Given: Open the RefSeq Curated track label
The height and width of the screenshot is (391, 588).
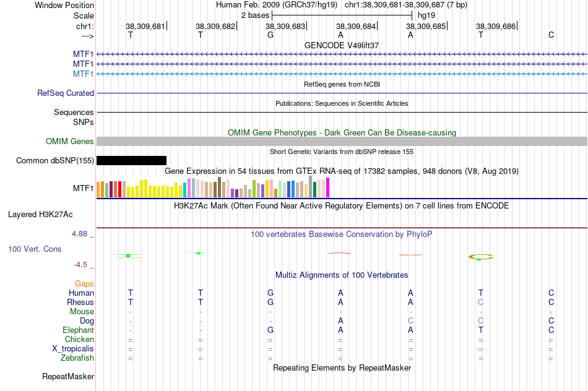Looking at the screenshot, I should click(x=66, y=93).
